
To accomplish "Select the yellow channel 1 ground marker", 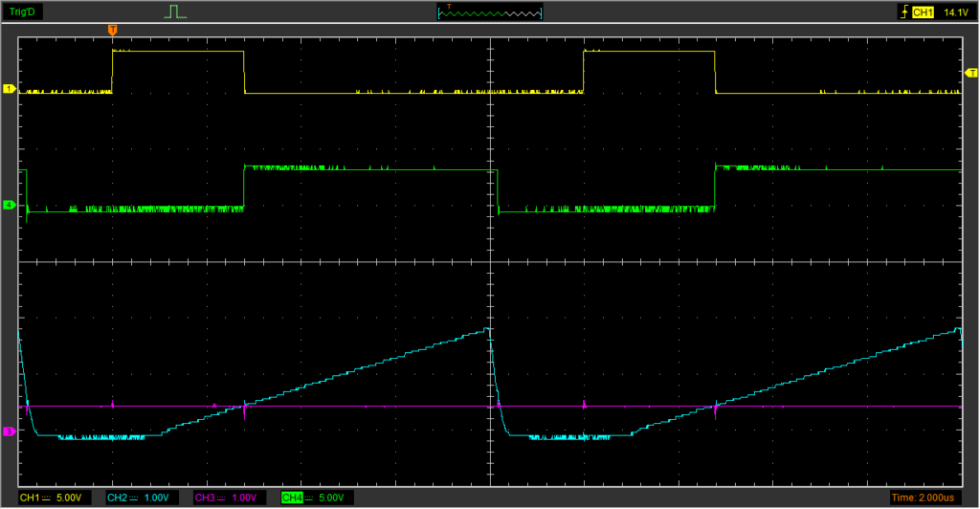I will tap(10, 89).
